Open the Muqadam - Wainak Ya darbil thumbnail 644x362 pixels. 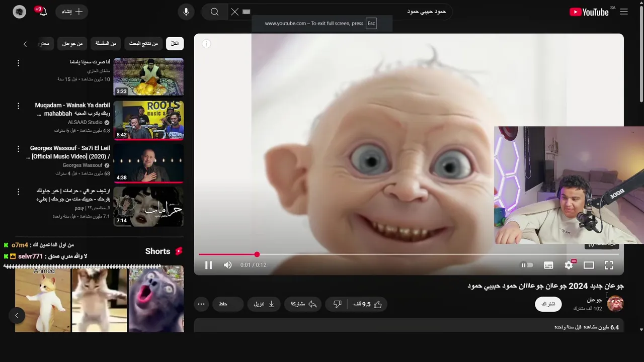coord(148,120)
